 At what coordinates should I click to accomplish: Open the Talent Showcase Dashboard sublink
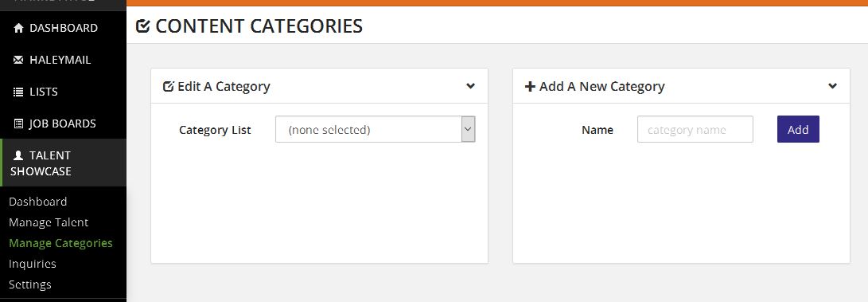[37, 202]
